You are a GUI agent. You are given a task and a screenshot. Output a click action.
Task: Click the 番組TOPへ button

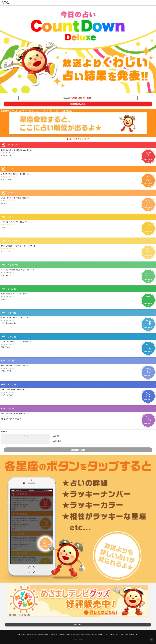[78, 625]
